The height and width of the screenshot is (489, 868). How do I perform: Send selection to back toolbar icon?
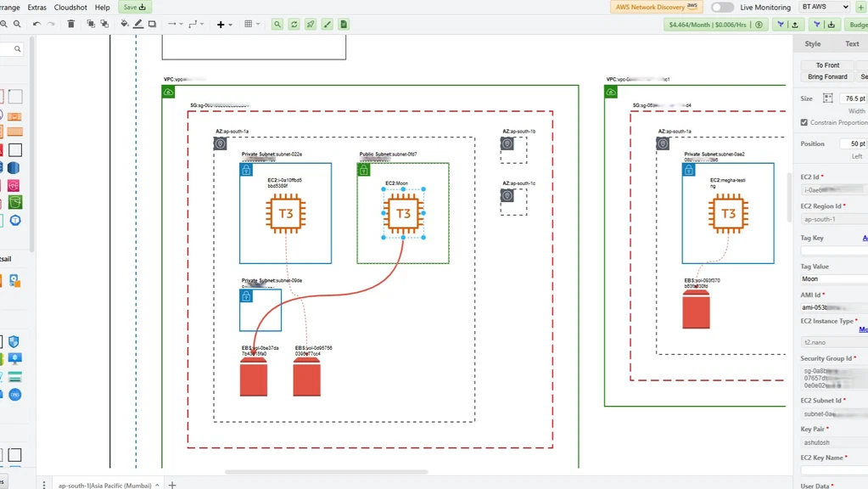tap(104, 24)
